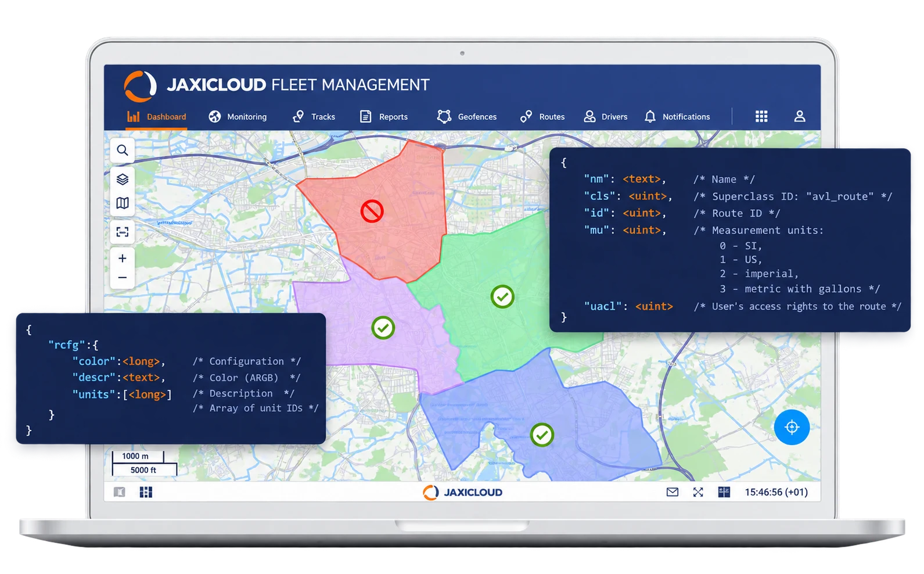Open the map layers icon
Image resolution: width=924 pixels, height=574 pixels.
[123, 179]
